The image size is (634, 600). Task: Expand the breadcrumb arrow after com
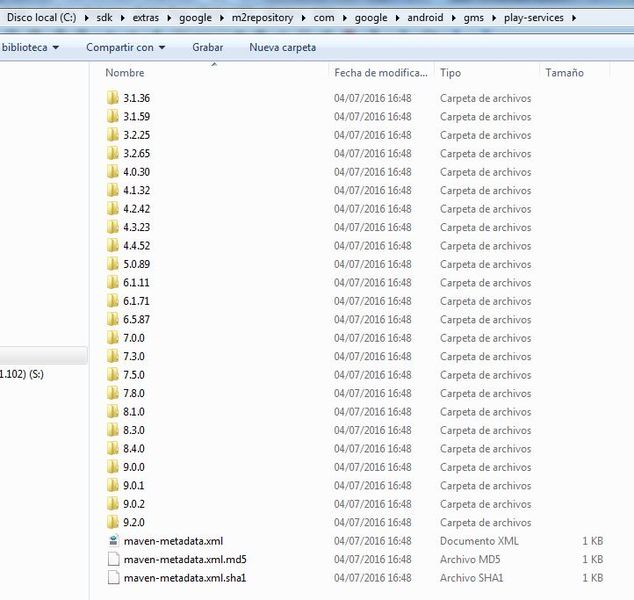click(x=345, y=18)
